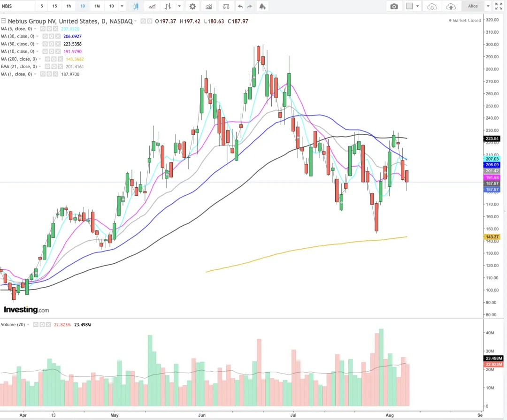Save chart layout to cloud

[451, 6]
